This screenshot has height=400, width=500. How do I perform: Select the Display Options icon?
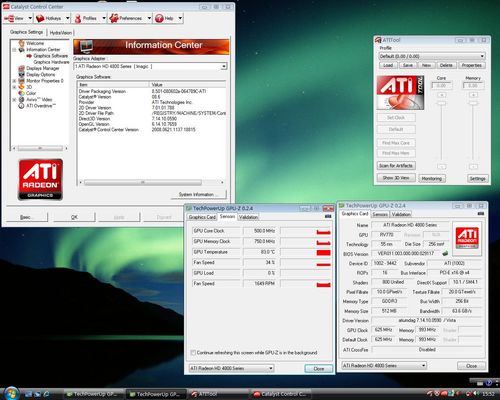pyautogui.click(x=22, y=75)
